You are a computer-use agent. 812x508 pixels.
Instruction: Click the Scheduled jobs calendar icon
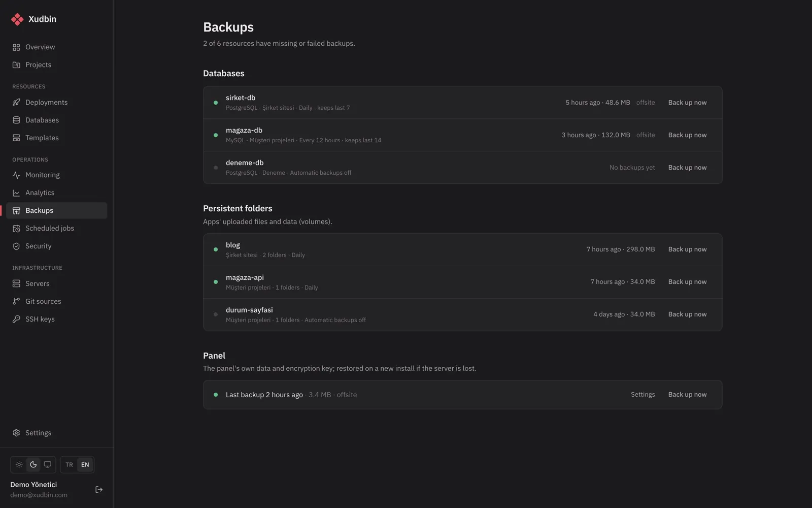[16, 229]
